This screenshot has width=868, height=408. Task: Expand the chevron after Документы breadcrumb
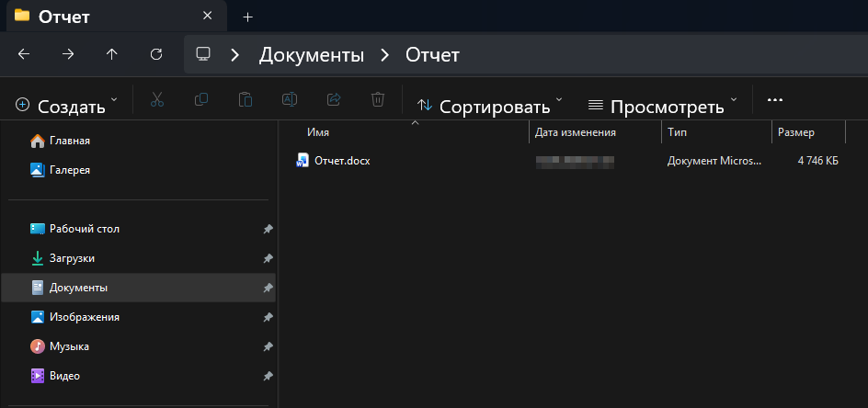click(x=384, y=55)
